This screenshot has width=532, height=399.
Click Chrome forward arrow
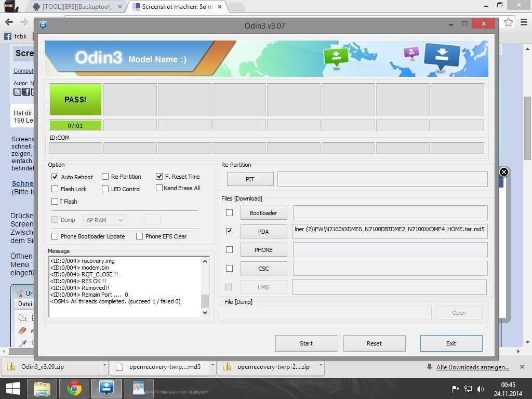pos(24,22)
